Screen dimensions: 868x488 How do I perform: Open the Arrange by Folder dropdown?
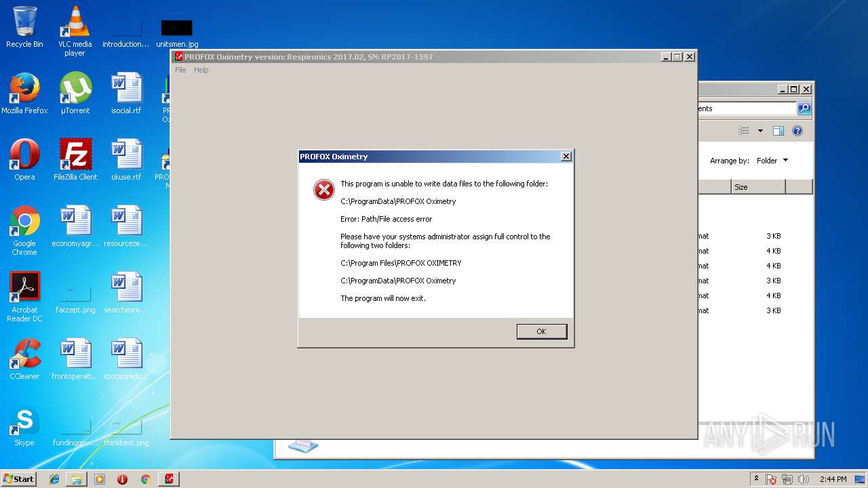(x=772, y=161)
